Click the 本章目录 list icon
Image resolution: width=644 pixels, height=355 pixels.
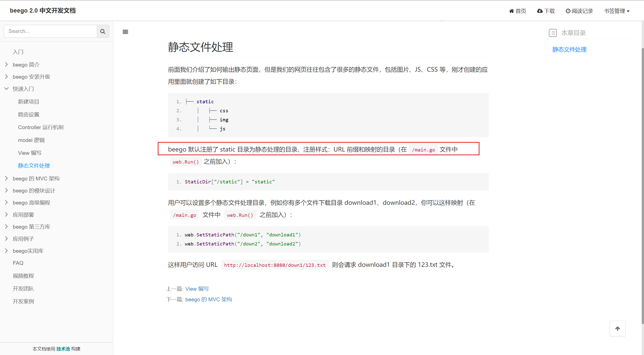(x=553, y=33)
